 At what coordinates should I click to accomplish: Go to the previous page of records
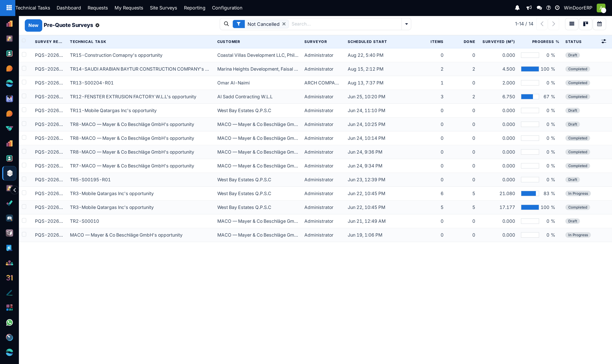[542, 24]
